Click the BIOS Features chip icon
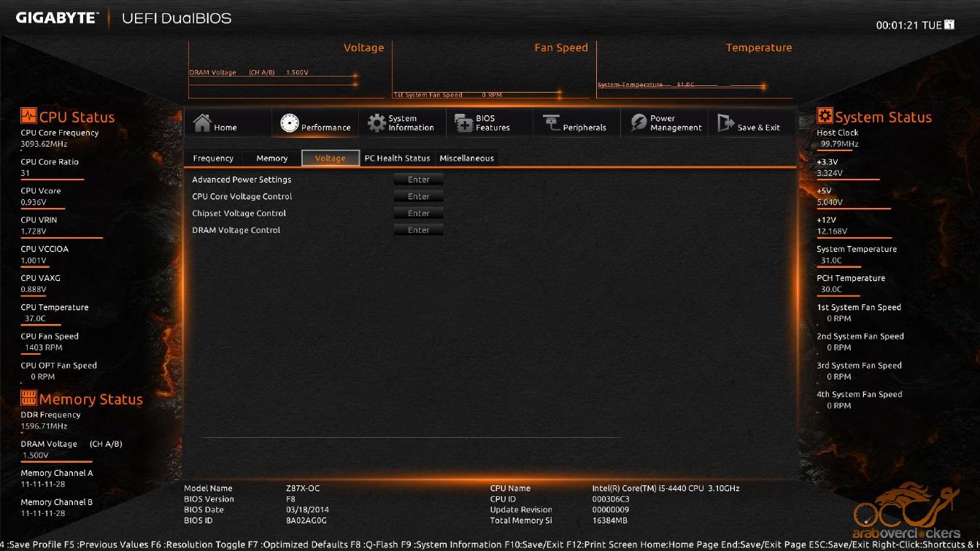This screenshot has width=980, height=551. coord(464,123)
